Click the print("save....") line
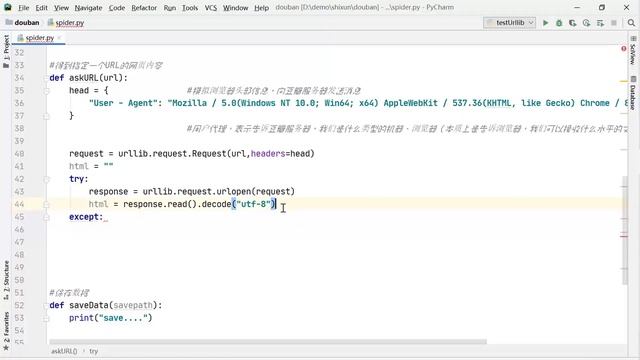This screenshot has height=360, width=640. 111,318
